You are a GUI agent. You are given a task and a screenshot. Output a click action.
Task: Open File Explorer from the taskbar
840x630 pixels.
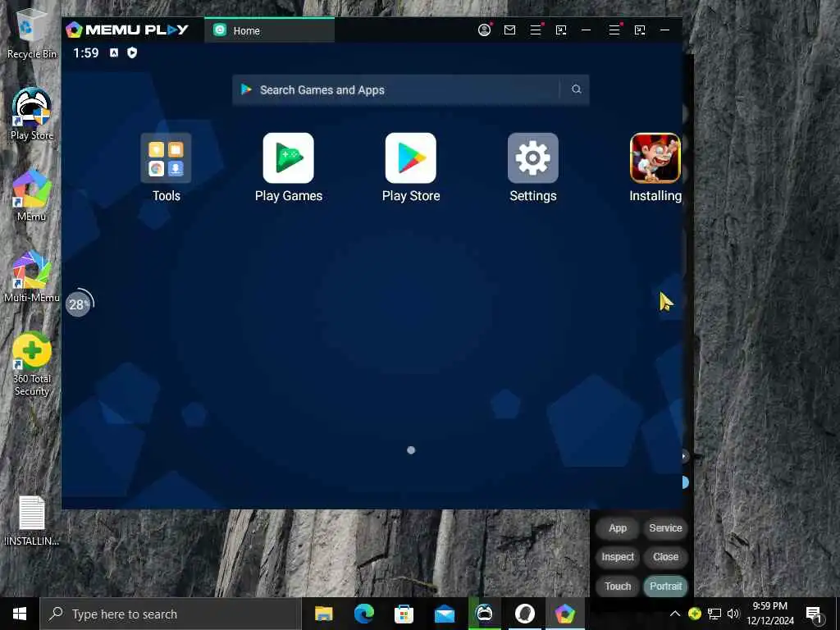pyautogui.click(x=323, y=614)
